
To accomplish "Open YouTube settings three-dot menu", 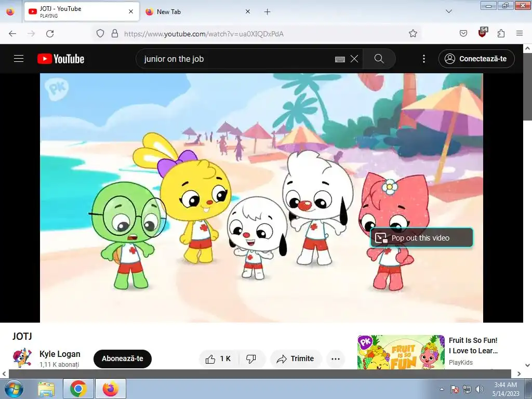I will tap(424, 59).
